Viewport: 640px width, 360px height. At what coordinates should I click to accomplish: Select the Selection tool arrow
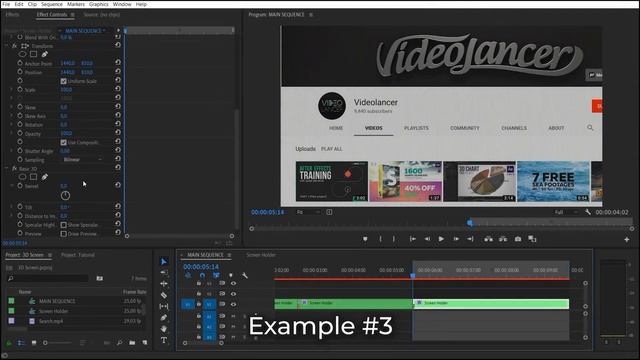pyautogui.click(x=164, y=262)
